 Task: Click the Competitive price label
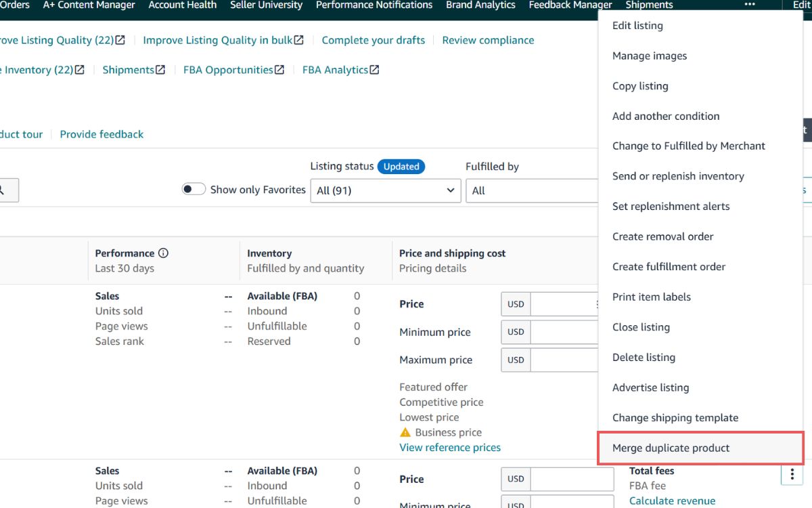441,402
